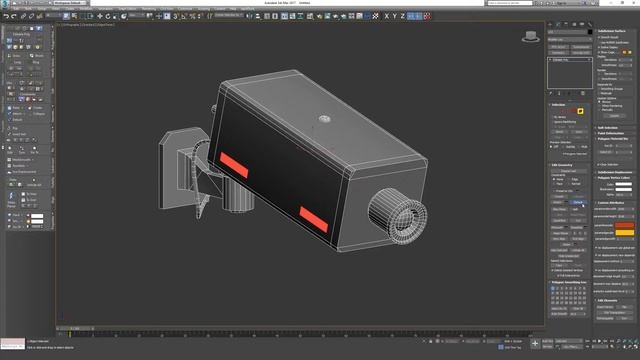Switch to Create command panel tab
This screenshot has height=360, width=640.
coord(550,24)
